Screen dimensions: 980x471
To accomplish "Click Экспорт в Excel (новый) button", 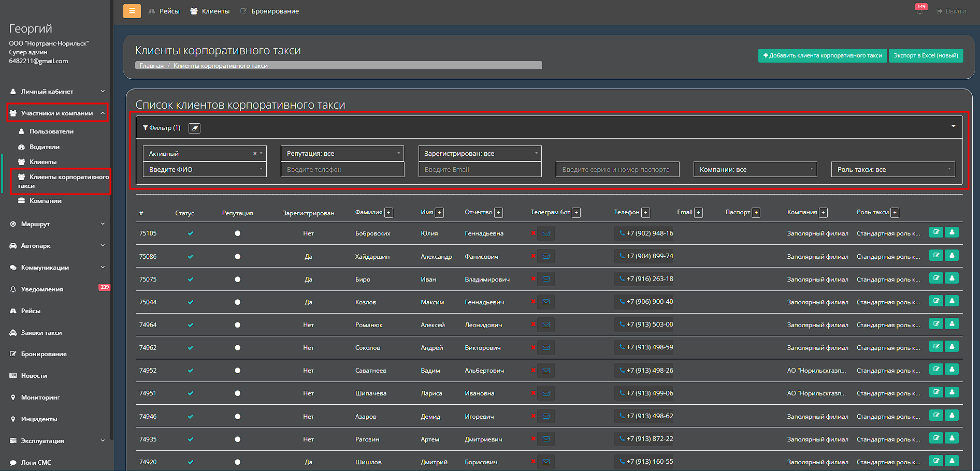I will [x=926, y=56].
